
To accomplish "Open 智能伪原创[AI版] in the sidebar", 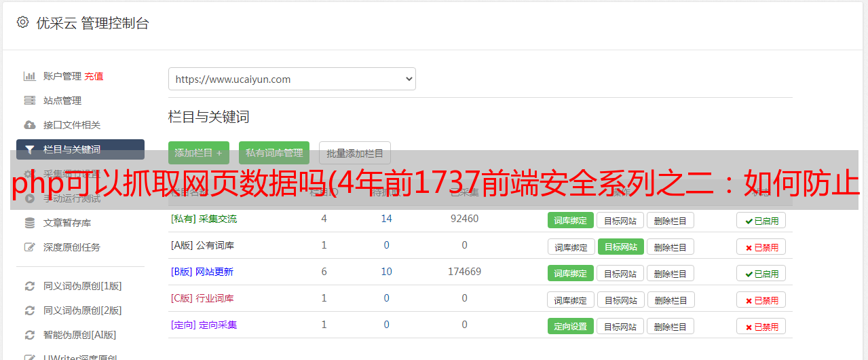I will (x=80, y=335).
